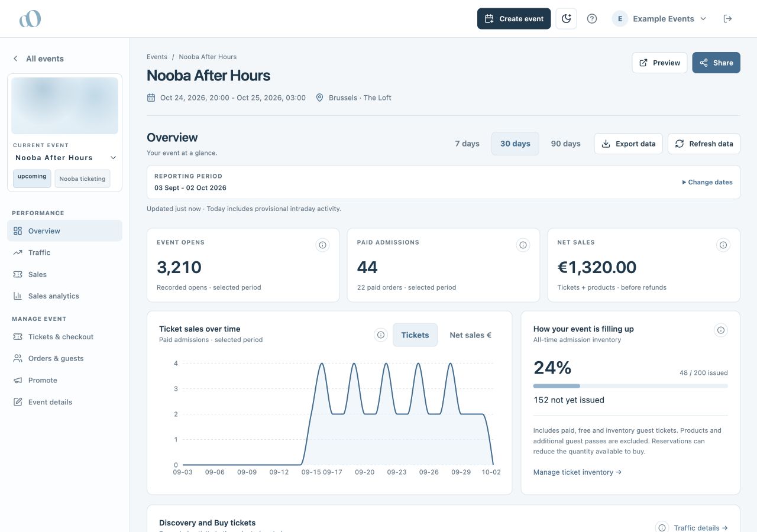Image resolution: width=757 pixels, height=532 pixels.
Task: Go back to All events
Action: [x=38, y=59]
